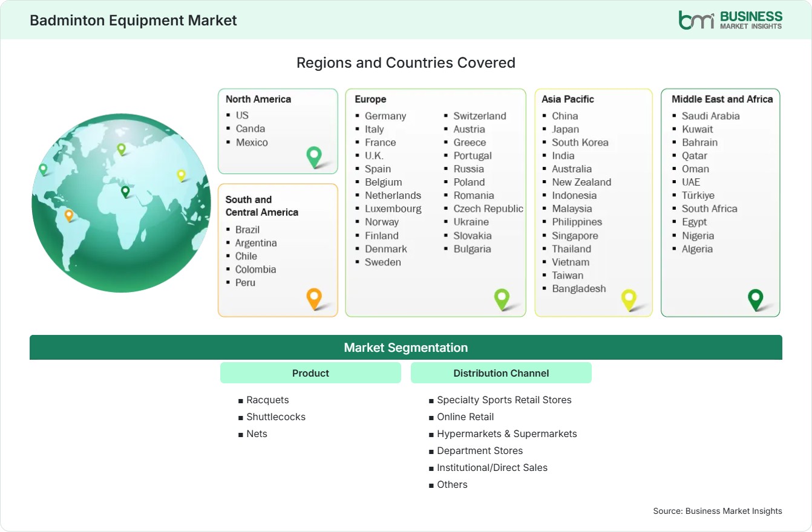Click the light green pin on globe over Europe

click(x=121, y=149)
